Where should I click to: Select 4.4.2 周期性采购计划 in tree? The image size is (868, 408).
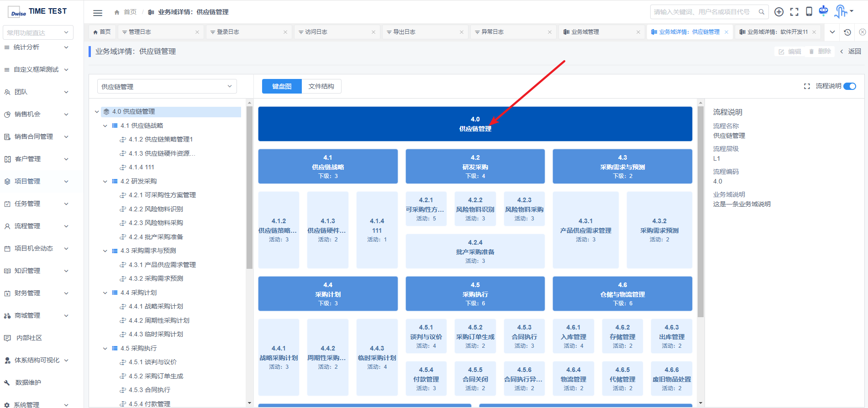coord(159,320)
